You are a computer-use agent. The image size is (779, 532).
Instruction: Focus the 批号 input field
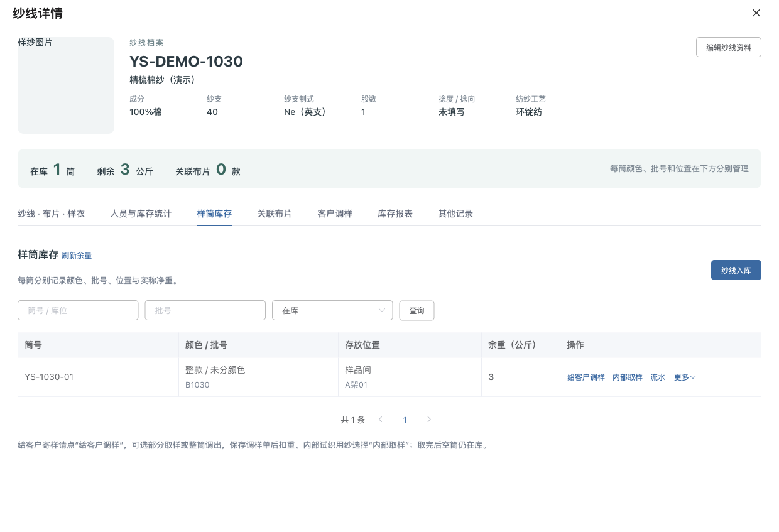coord(205,310)
